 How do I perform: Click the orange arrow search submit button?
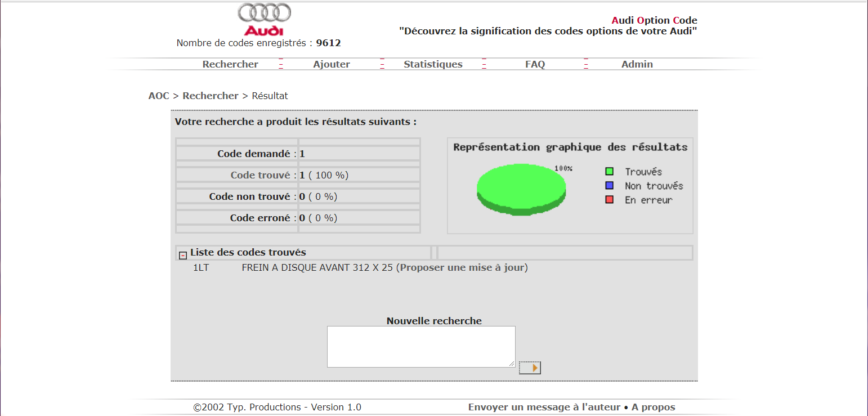tap(530, 368)
